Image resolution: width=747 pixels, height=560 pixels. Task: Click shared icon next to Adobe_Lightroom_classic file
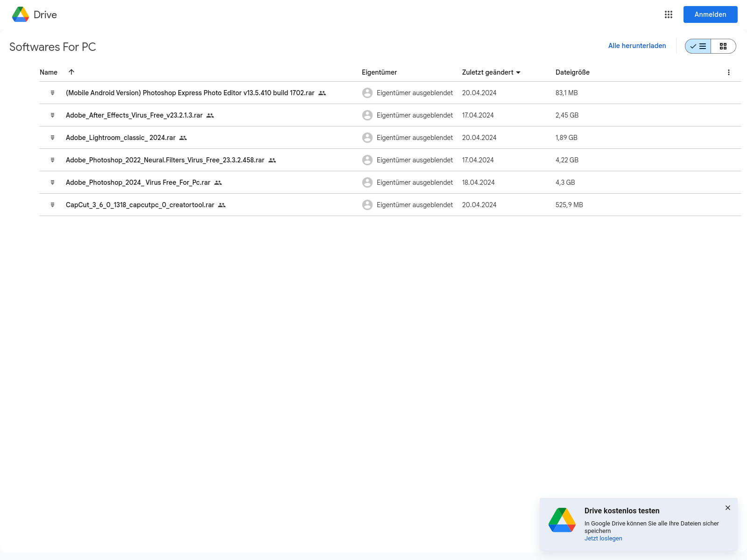tap(183, 138)
